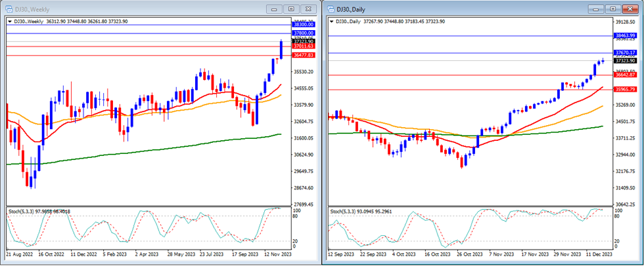Click the 17 Sep 2023 date label
The width and height of the screenshot is (644, 266).
(246, 254)
